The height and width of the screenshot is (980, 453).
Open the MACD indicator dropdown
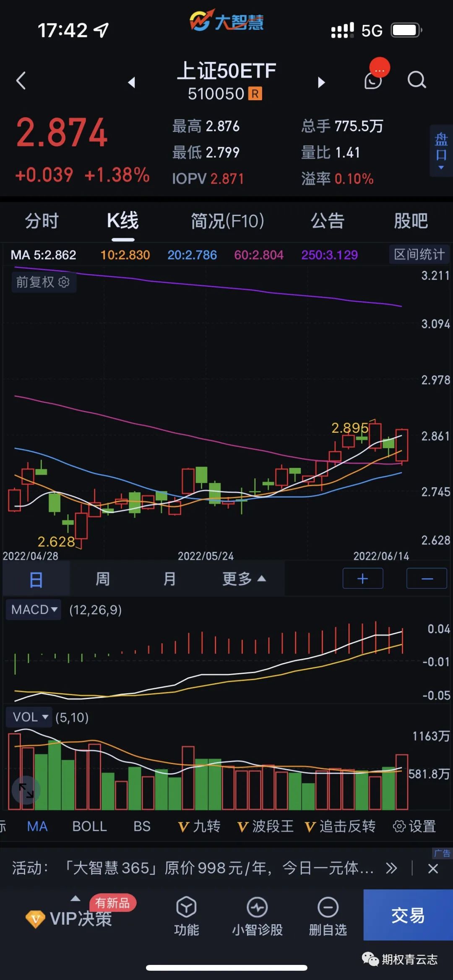(34, 609)
